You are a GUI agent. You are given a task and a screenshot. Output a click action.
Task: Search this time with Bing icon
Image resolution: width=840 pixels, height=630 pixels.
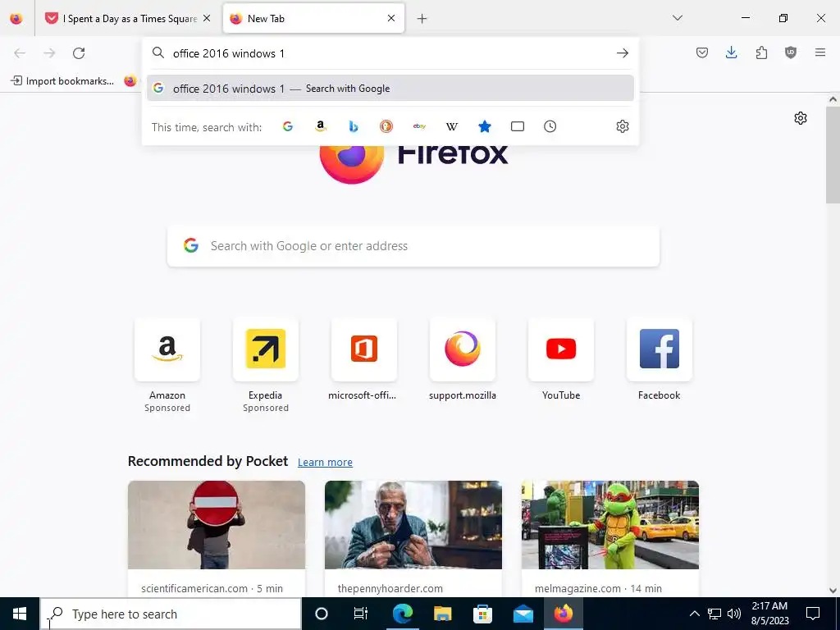point(354,126)
